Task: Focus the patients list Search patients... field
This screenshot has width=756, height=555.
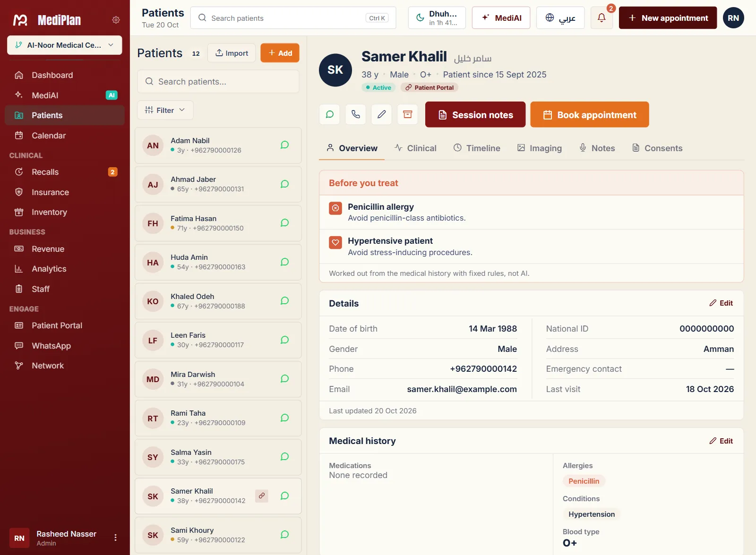Action: coord(218,82)
